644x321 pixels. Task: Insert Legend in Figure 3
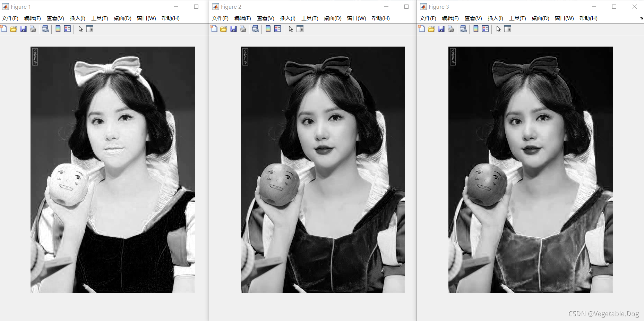pyautogui.click(x=486, y=29)
